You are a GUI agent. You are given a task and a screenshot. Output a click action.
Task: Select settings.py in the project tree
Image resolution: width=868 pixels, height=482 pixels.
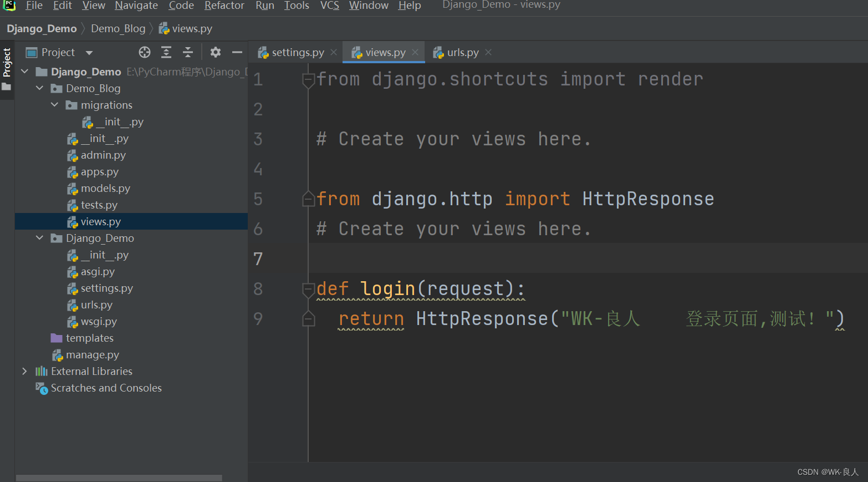[106, 288]
